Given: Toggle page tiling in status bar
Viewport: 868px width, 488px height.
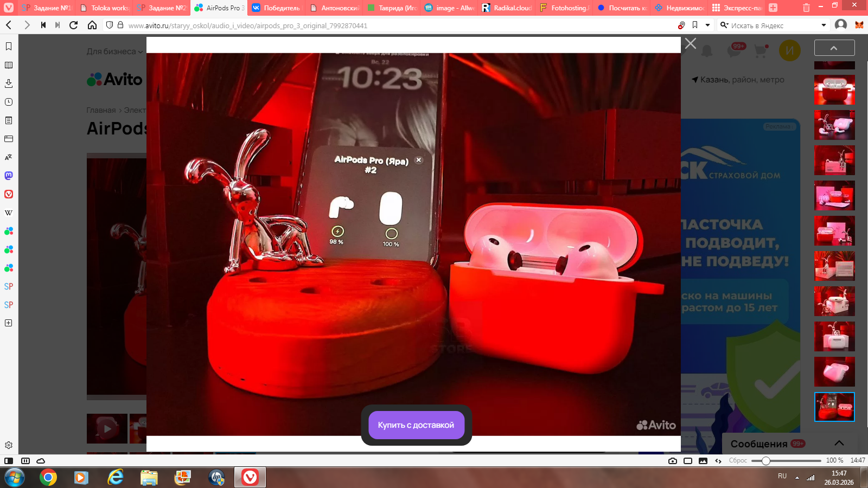Looking at the screenshot, I should pyautogui.click(x=688, y=461).
